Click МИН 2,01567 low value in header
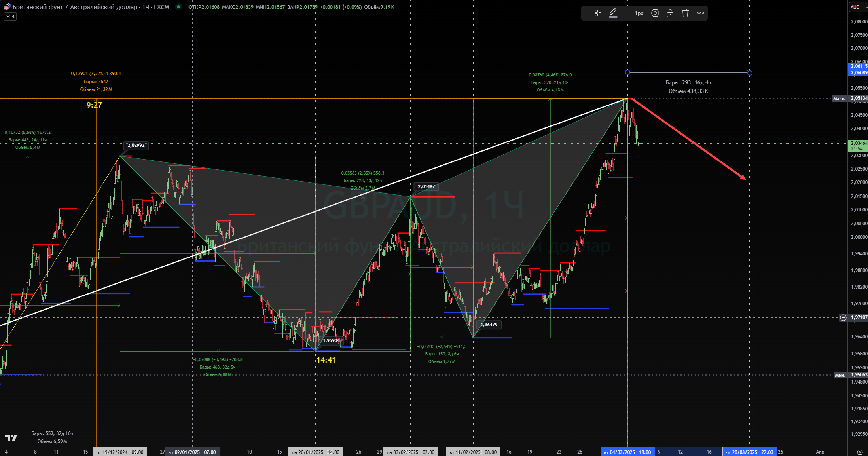The image size is (868, 456). [x=270, y=7]
